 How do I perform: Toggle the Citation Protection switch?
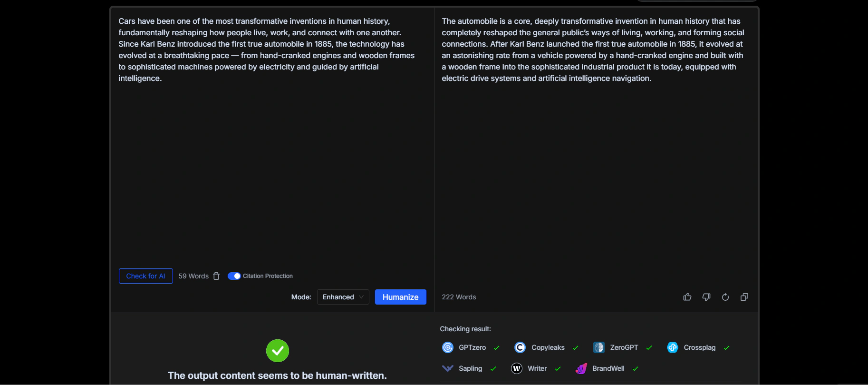tap(234, 276)
